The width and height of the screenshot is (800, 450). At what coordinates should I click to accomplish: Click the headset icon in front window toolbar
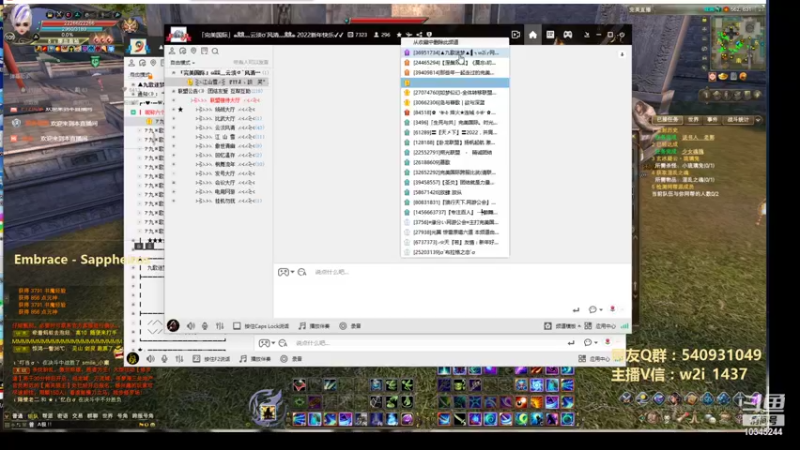pos(183,51)
